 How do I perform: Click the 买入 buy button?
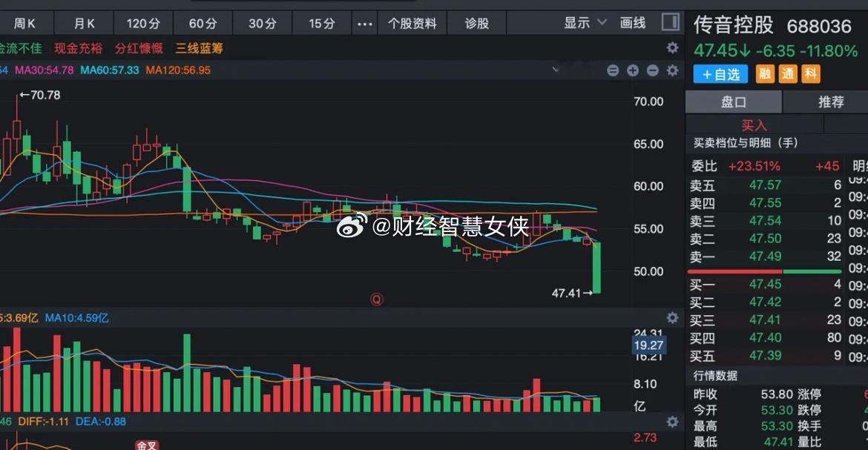pos(754,125)
